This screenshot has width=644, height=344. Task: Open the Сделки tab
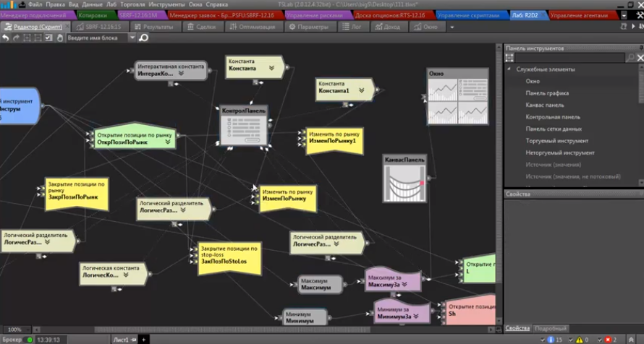click(x=202, y=27)
